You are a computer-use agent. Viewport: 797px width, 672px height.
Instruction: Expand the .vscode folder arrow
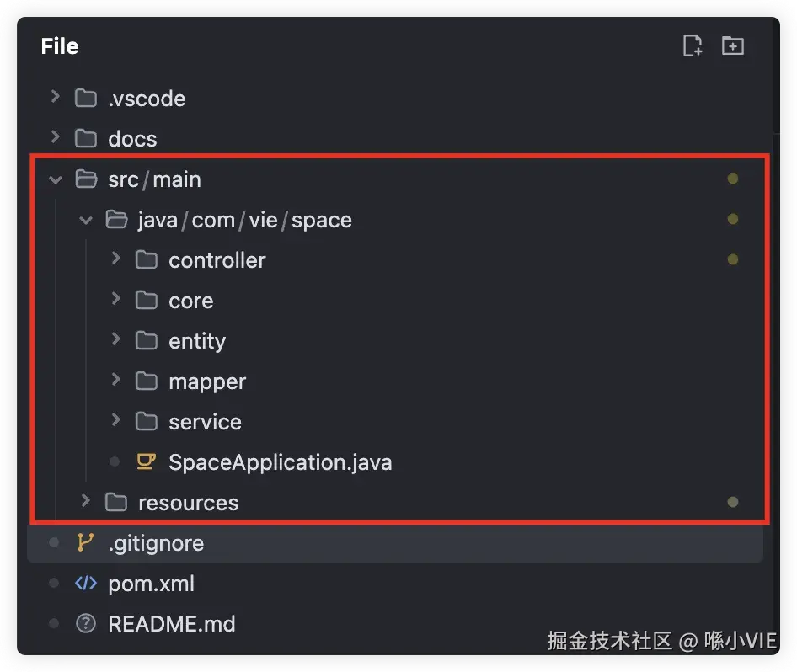click(56, 98)
